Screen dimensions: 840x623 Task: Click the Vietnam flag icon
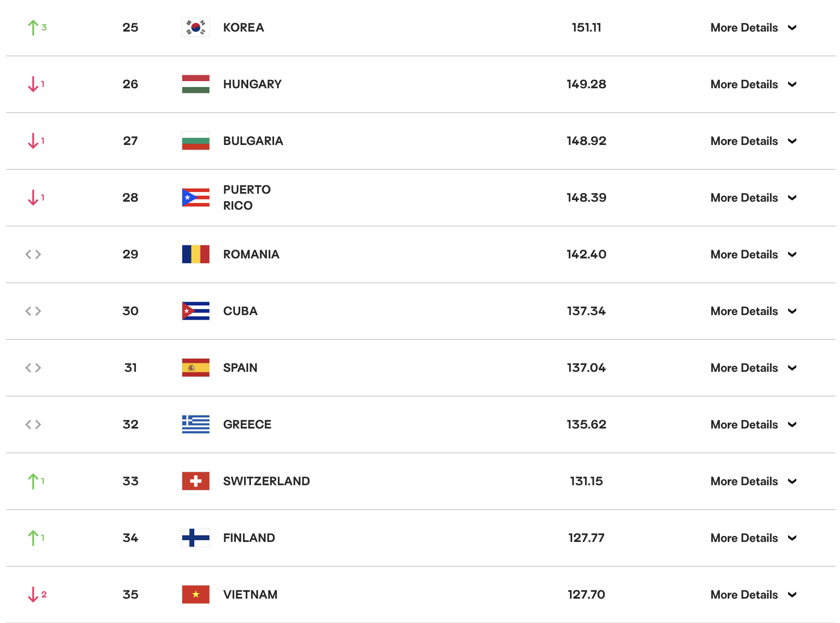[195, 595]
